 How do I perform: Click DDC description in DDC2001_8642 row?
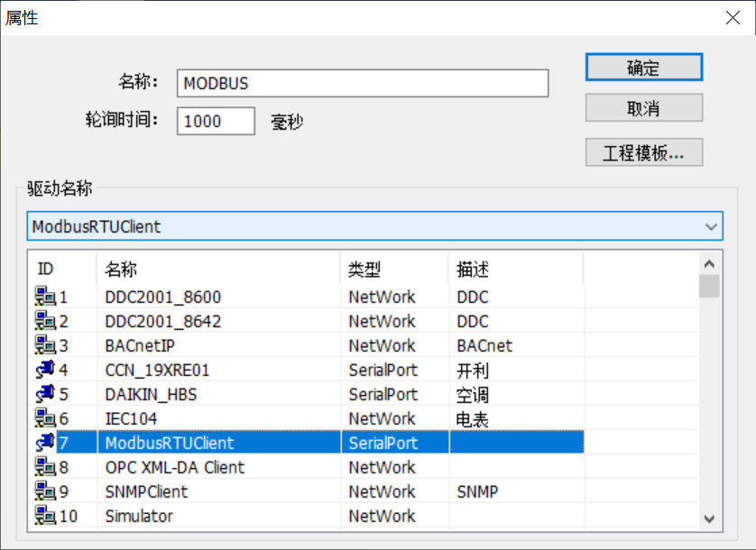473,322
